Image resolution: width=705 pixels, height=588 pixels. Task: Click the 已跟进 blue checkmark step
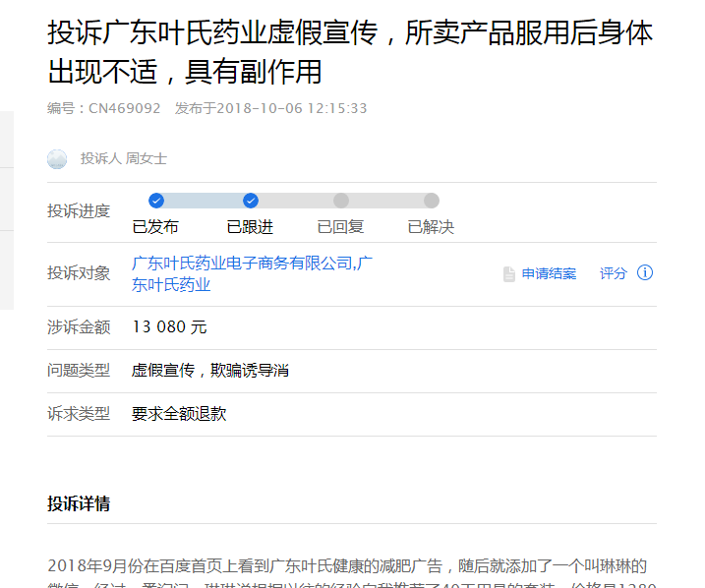[251, 201]
